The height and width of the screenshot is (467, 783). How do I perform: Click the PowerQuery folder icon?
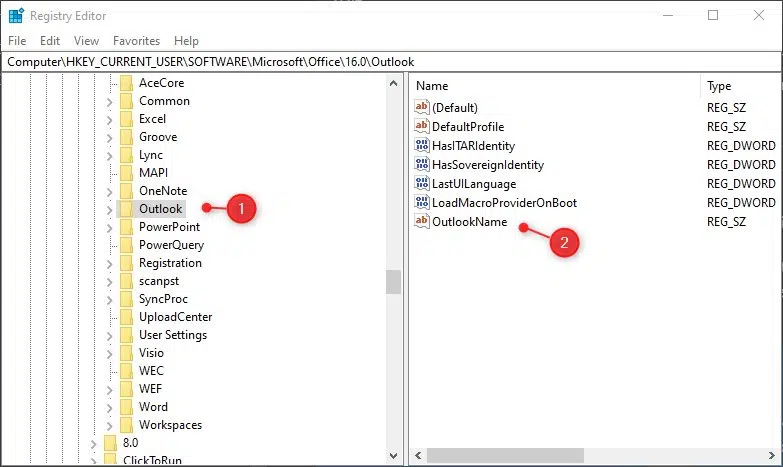click(x=126, y=245)
